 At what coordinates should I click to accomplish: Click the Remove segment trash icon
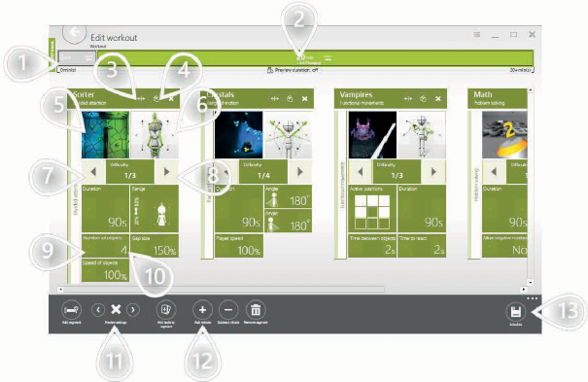(x=256, y=310)
